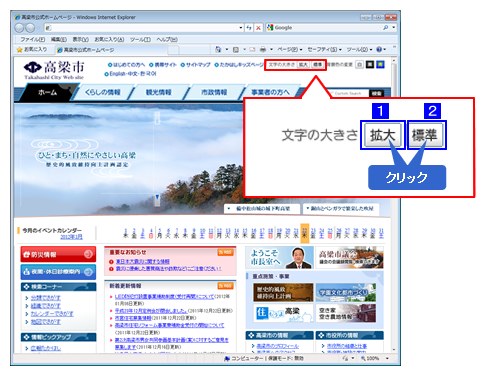Click the RSS icon in 新着更新情報 box
Viewport: 490px width, 376px height.
pyautogui.click(x=225, y=286)
